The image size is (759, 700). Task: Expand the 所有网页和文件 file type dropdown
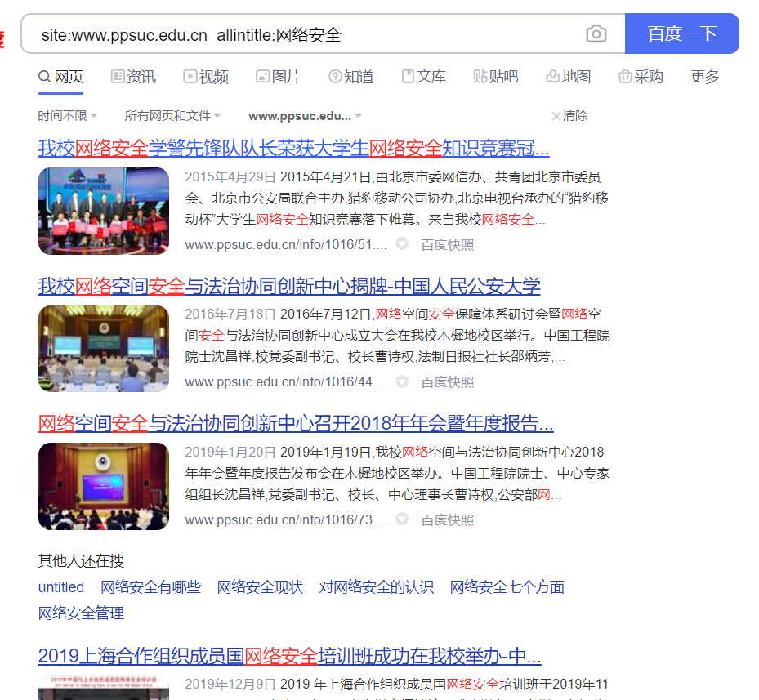(x=173, y=116)
